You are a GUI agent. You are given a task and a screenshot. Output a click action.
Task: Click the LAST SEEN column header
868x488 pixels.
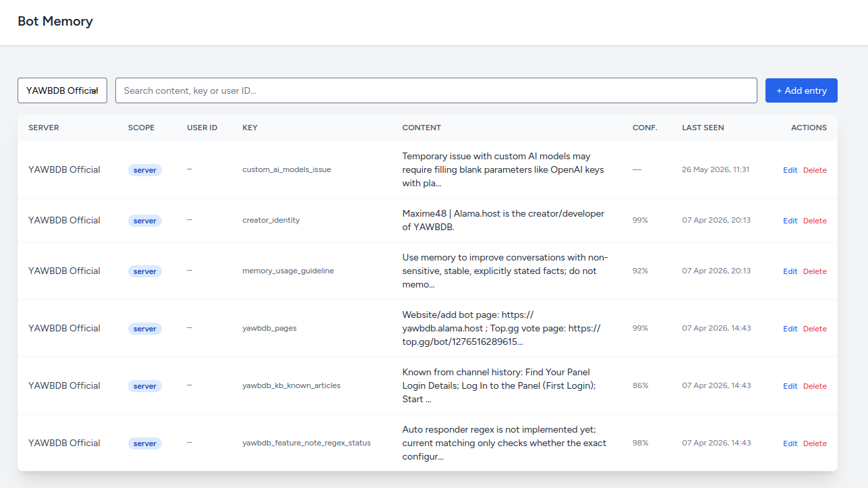click(703, 128)
